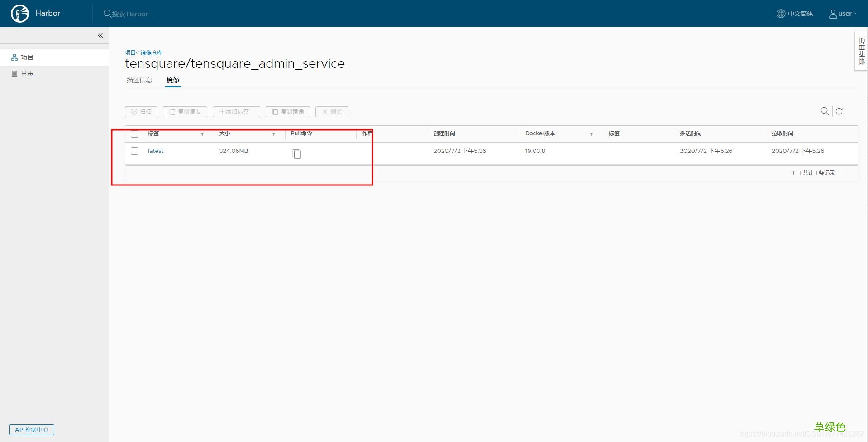868x442 pixels.
Task: Toggle the select-all checkbox in header
Action: (x=134, y=134)
